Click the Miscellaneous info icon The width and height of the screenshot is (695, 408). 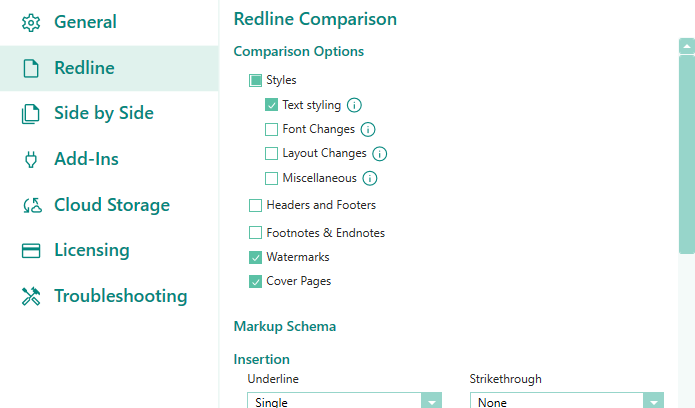coord(370,178)
